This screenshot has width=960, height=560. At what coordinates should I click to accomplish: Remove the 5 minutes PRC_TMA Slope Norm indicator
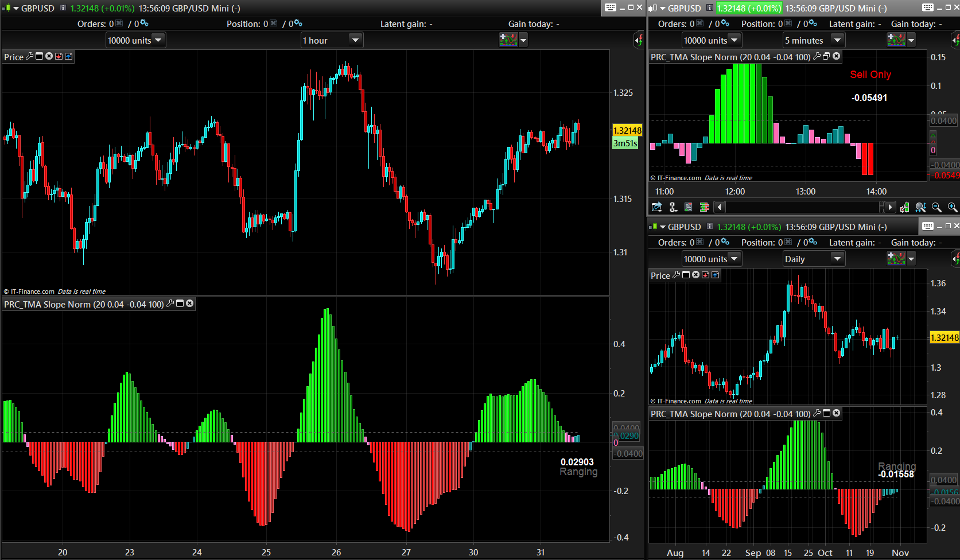pyautogui.click(x=837, y=56)
